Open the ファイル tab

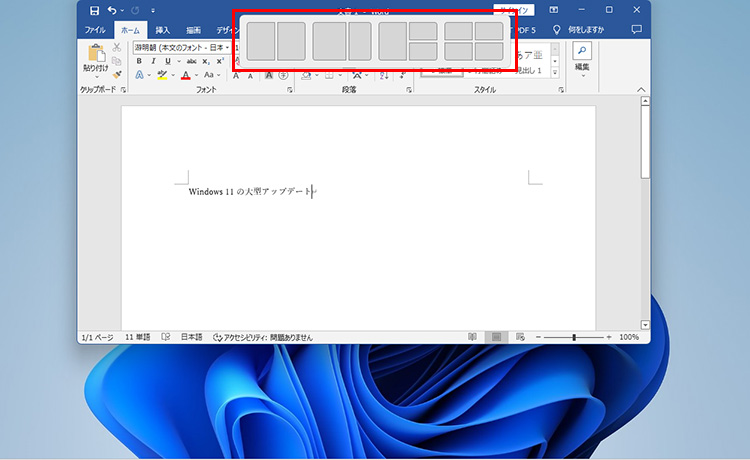tap(95, 30)
